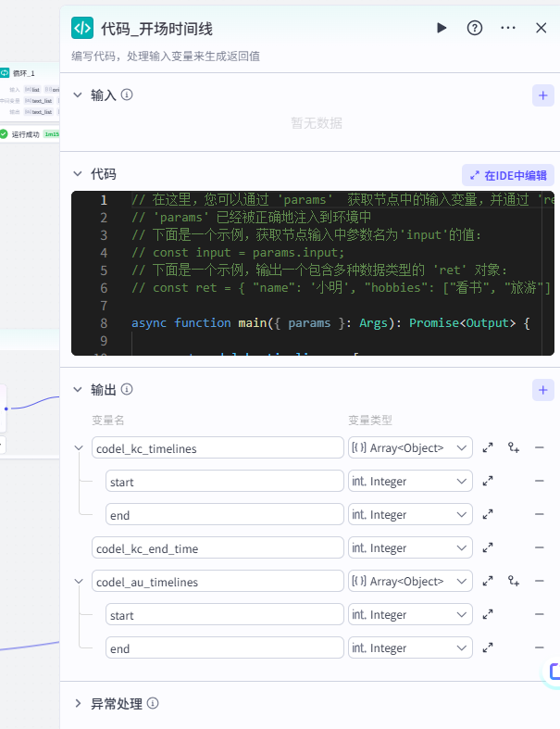Expand icon for codel_kc_end_time row
Screen dimensions: 560x729
tap(488, 547)
